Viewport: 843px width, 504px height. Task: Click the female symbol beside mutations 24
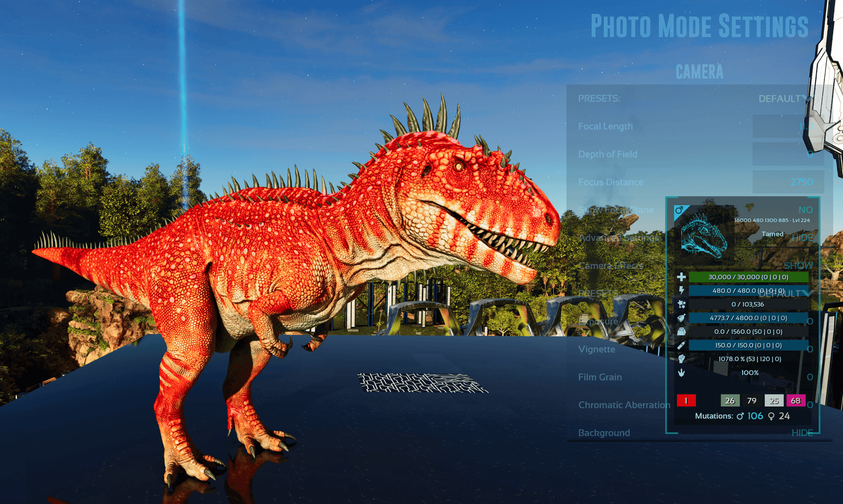[x=771, y=416]
